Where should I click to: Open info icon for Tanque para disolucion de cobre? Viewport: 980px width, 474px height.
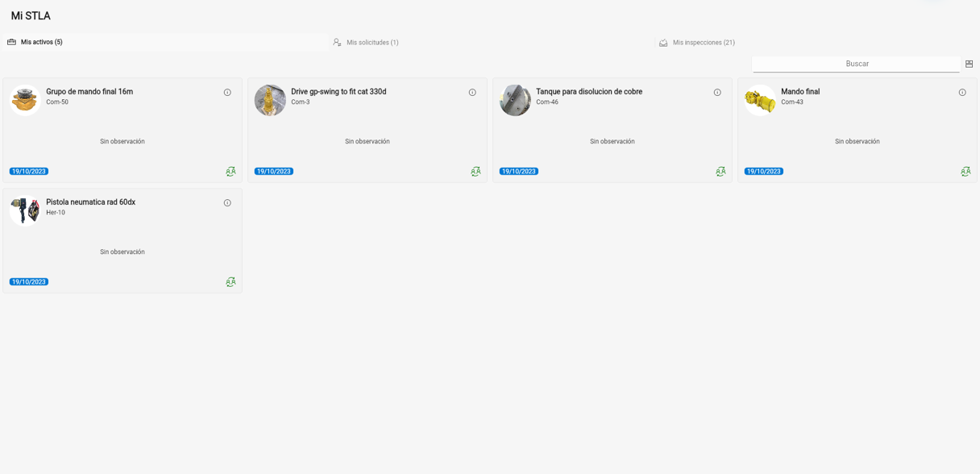(x=717, y=93)
